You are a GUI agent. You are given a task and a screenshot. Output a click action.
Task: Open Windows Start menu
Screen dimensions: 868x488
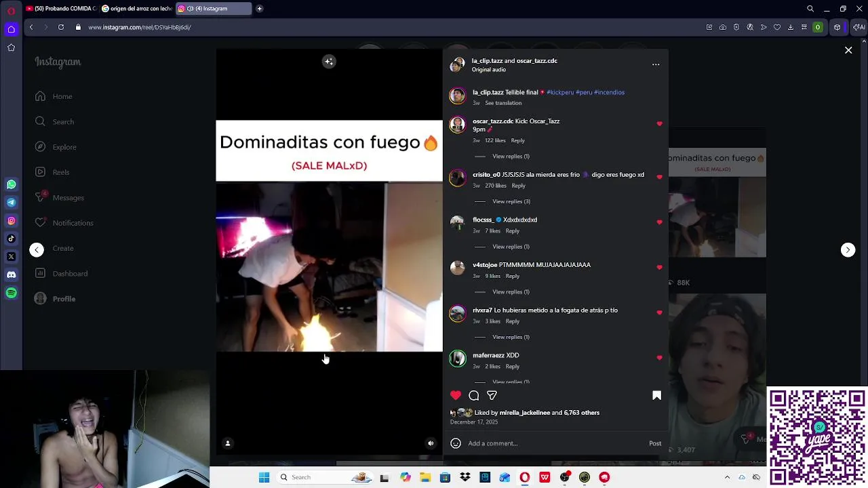[x=264, y=477]
